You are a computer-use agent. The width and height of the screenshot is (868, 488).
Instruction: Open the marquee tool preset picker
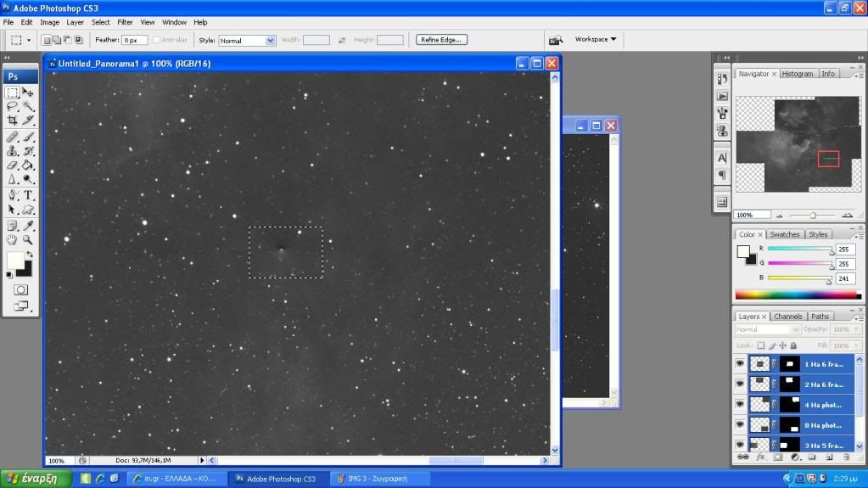pos(19,40)
